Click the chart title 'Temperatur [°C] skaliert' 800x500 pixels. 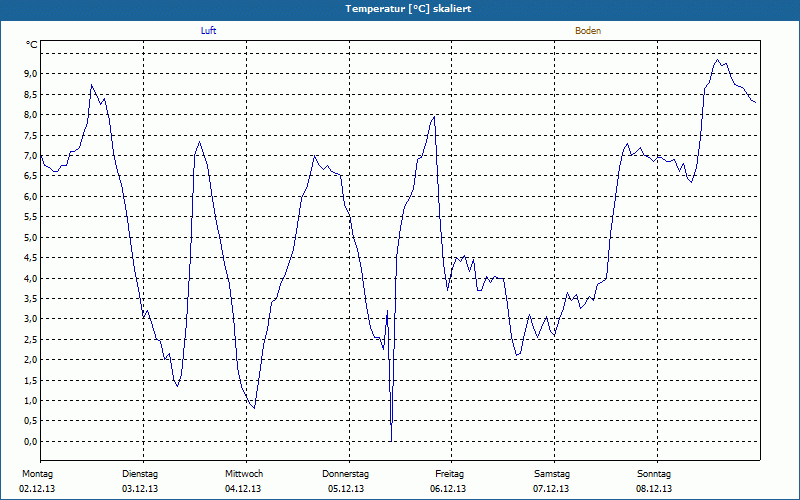pyautogui.click(x=408, y=9)
